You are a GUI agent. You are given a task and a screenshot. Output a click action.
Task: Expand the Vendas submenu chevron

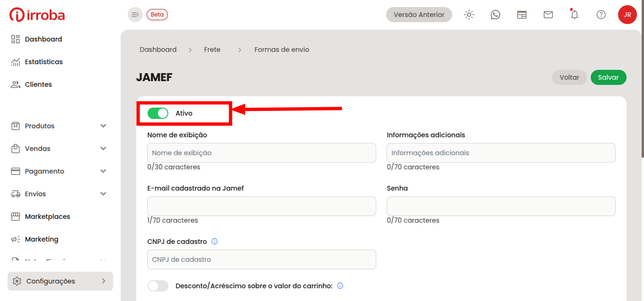(x=103, y=149)
